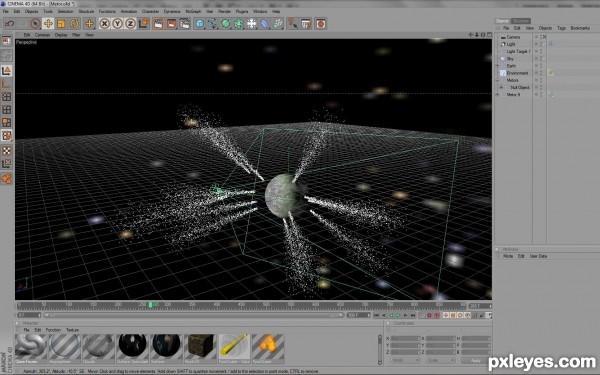Screen dimensions: 600x375
Task: Open the Render menu
Action: [225, 11]
